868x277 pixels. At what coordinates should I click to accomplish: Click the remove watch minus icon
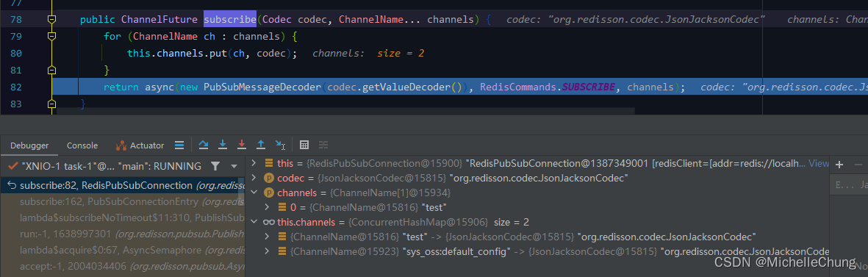[x=858, y=164]
